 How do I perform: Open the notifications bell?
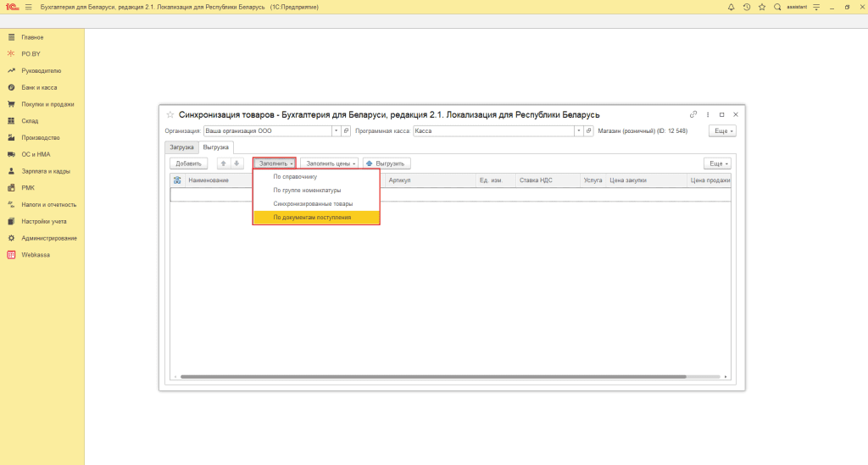(731, 7)
